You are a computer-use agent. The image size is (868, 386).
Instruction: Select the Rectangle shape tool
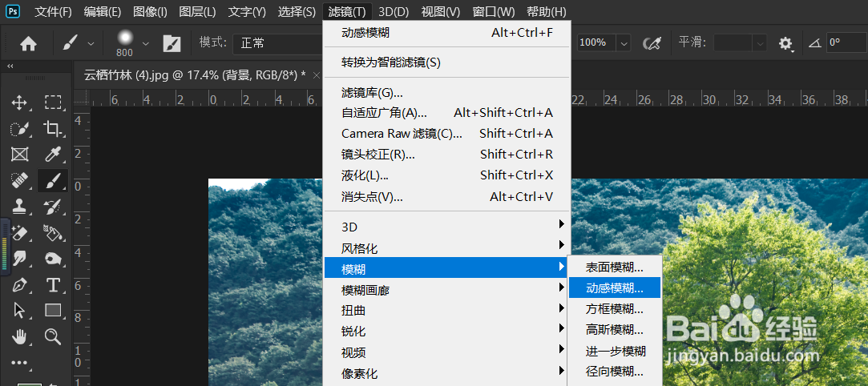point(53,310)
